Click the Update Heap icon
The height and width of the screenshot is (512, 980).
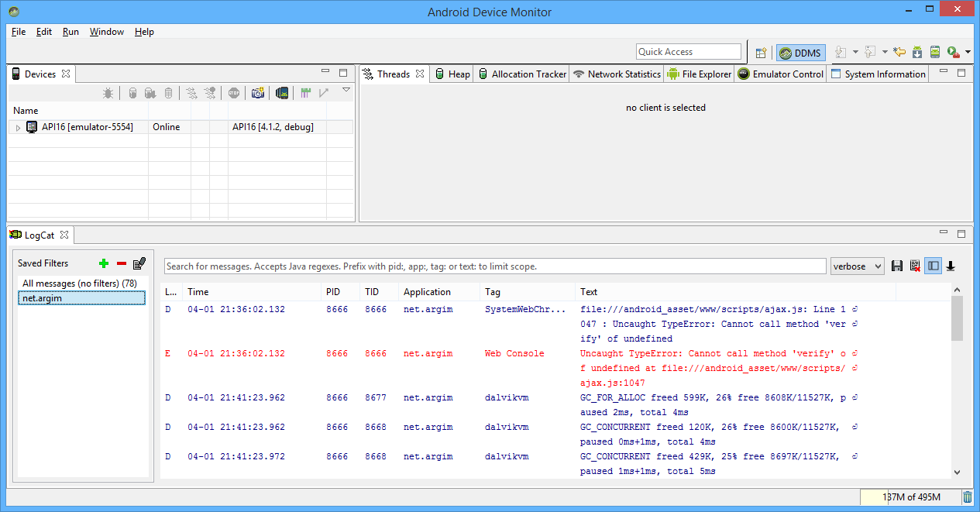[x=132, y=93]
